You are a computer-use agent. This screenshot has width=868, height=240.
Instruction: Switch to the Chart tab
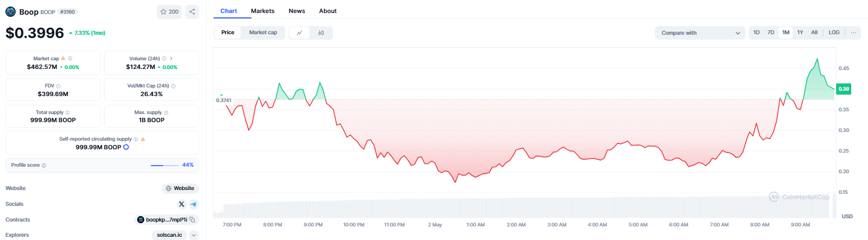pos(229,11)
